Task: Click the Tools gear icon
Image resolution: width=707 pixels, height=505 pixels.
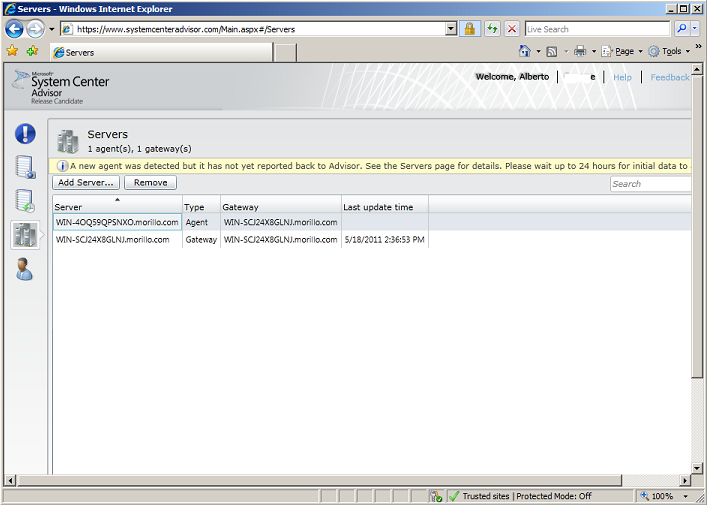Action: tap(654, 51)
